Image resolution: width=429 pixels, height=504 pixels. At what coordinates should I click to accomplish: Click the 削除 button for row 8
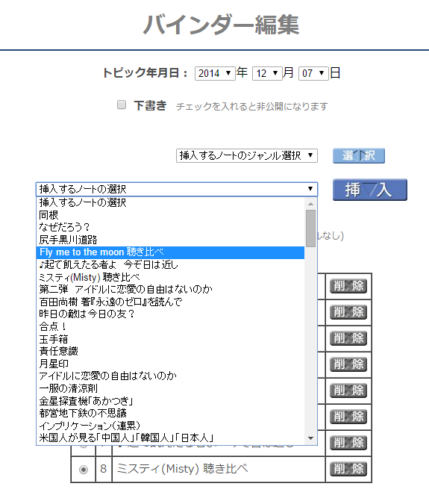point(348,469)
